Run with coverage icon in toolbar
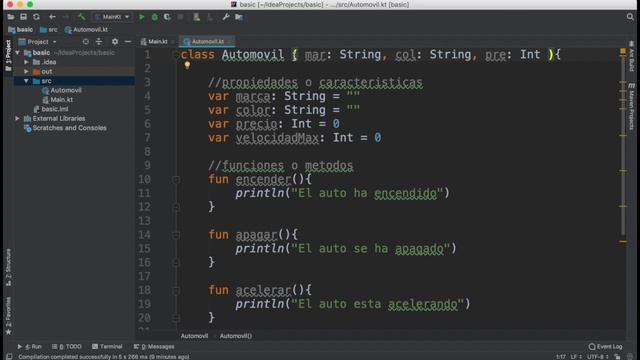Image resolution: width=640 pixels, height=360 pixels. pos(167,17)
